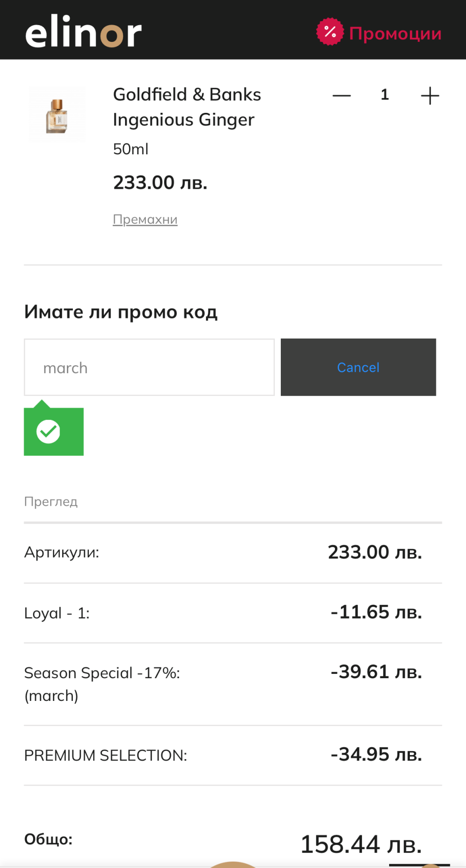Decrease quantity with the minus icon
This screenshot has height=868, width=466.
pyautogui.click(x=341, y=95)
